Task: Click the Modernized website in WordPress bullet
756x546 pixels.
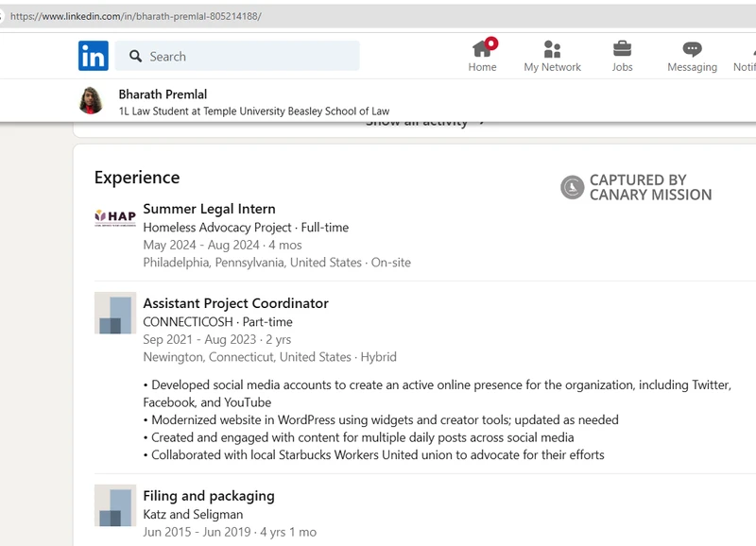Action: pyautogui.click(x=381, y=419)
